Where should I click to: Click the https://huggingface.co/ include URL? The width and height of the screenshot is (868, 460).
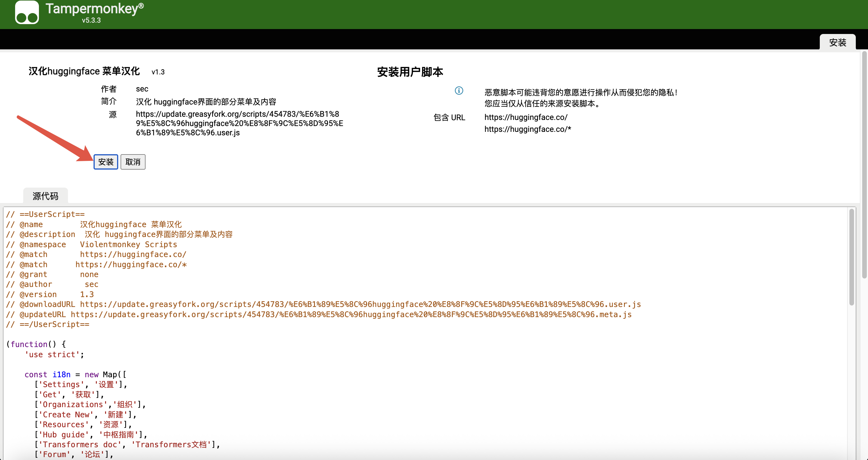pos(526,117)
